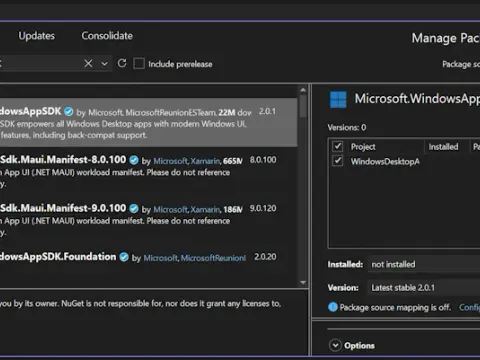Screen dimensions: 480x360
Task: Open Configure link for package source mapping
Action: (469, 307)
